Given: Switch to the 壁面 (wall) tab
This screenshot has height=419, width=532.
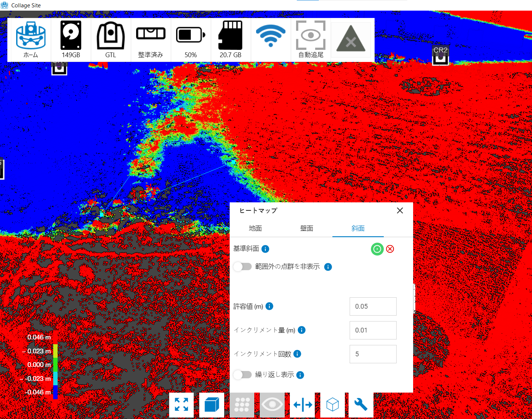Looking at the screenshot, I should click(307, 228).
